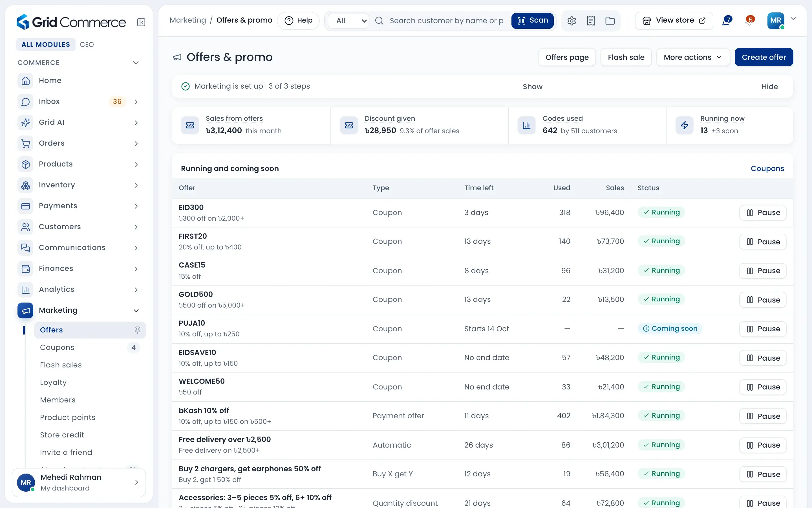Click the Orders cart icon
The width and height of the screenshot is (812, 508).
tap(25, 143)
